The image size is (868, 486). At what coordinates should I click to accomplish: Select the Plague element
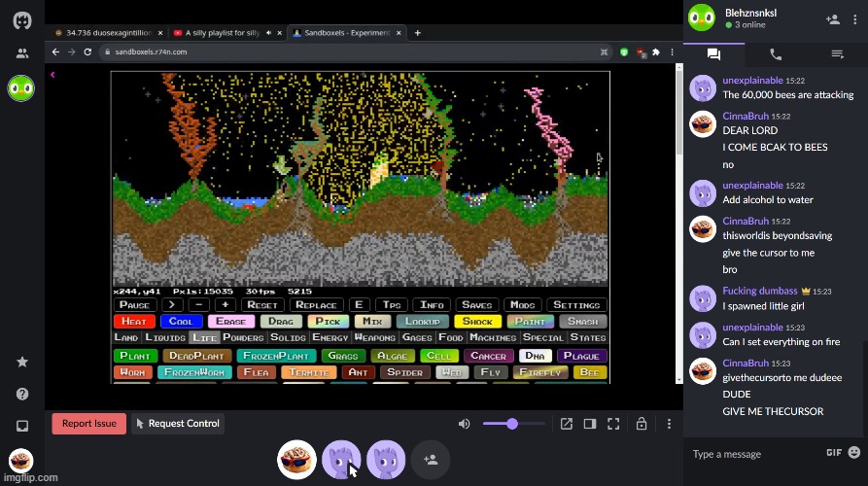pos(581,356)
